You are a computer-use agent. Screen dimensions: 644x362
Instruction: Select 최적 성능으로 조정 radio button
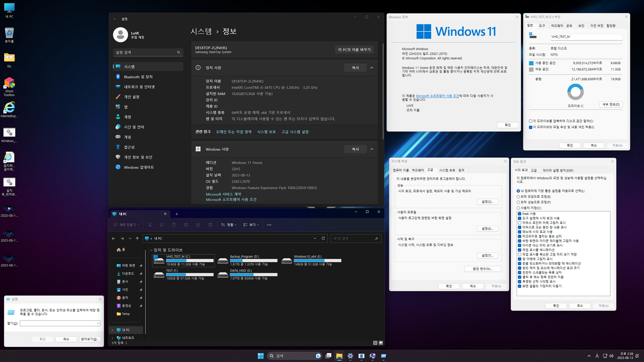518,202
